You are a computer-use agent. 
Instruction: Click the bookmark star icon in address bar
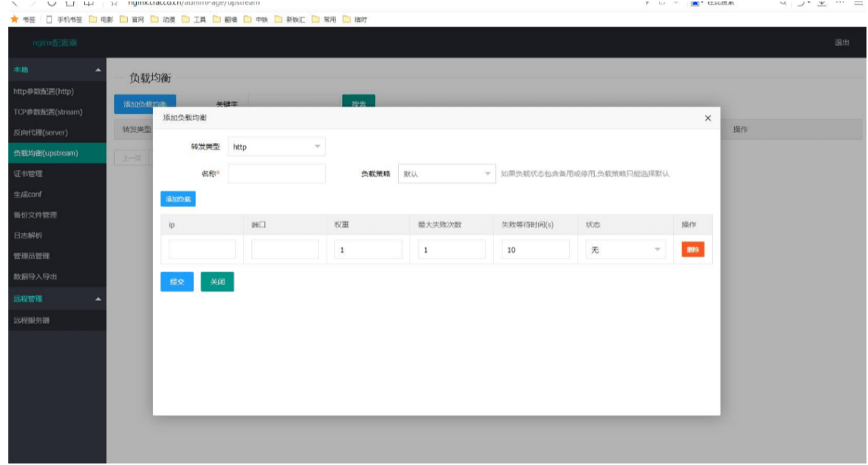[113, 2]
